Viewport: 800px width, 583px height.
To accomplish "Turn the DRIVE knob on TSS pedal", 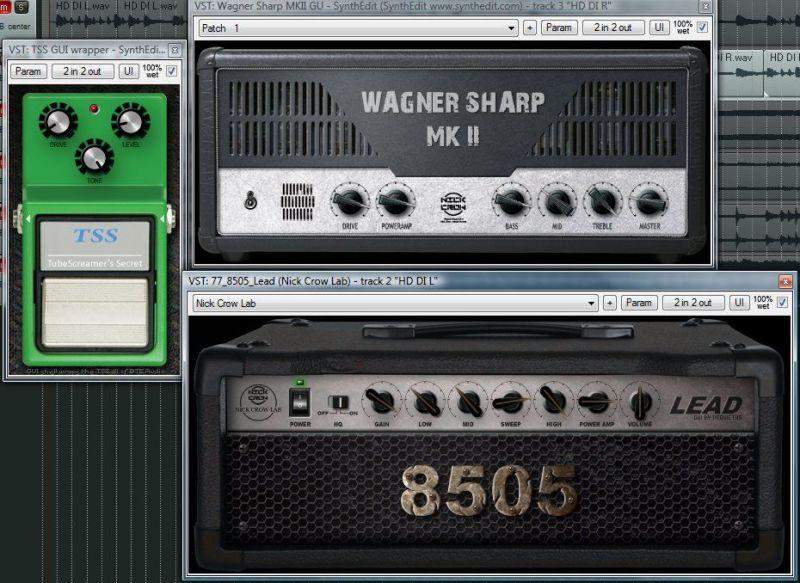I will pos(58,121).
